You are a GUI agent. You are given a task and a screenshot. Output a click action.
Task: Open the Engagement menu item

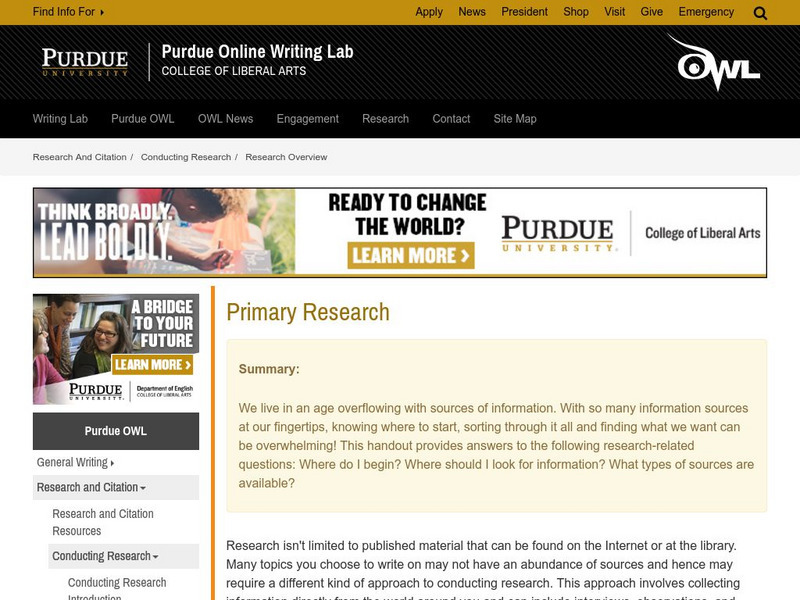pyautogui.click(x=307, y=119)
